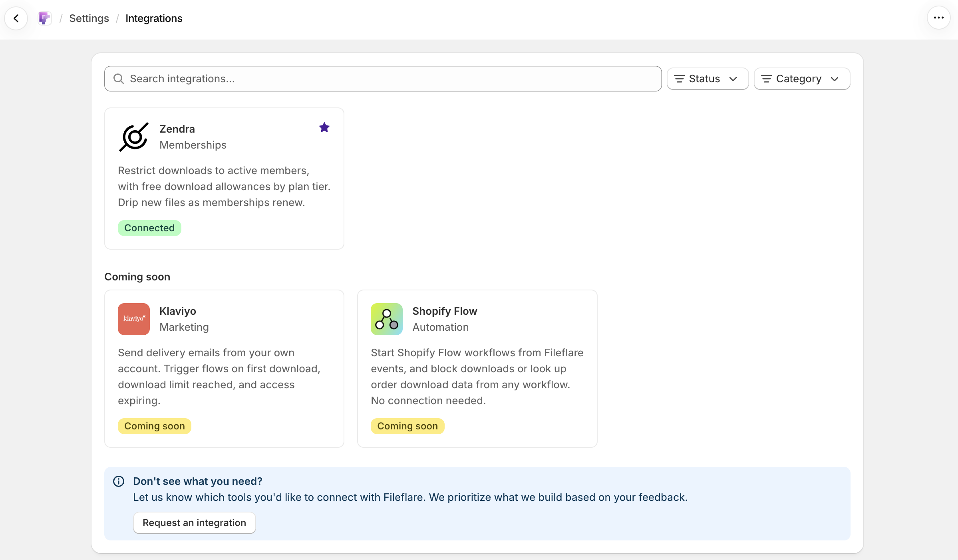This screenshot has width=958, height=560.
Task: Click the Category filter lines icon
Action: pos(767,79)
